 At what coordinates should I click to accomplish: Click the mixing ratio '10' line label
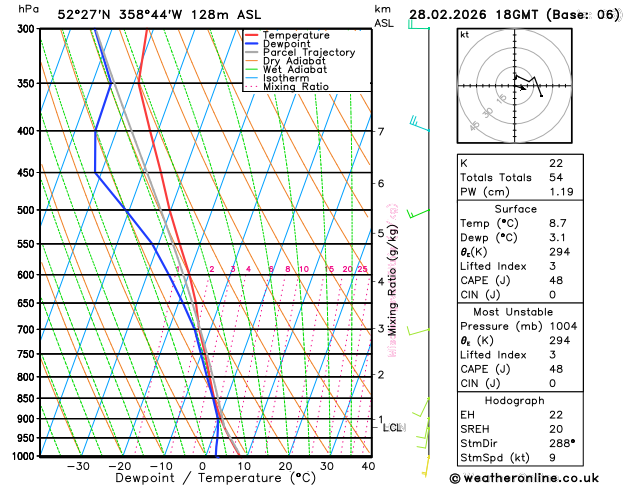304,269
